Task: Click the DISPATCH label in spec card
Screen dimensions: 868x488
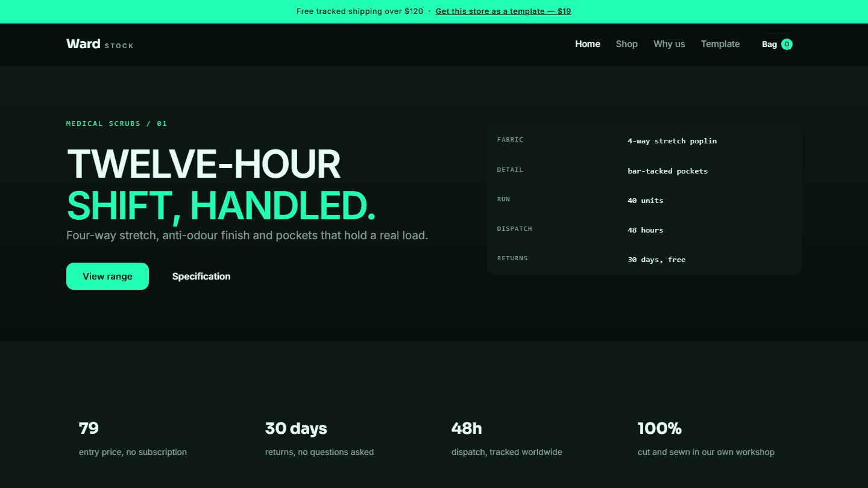Action: [x=515, y=229]
